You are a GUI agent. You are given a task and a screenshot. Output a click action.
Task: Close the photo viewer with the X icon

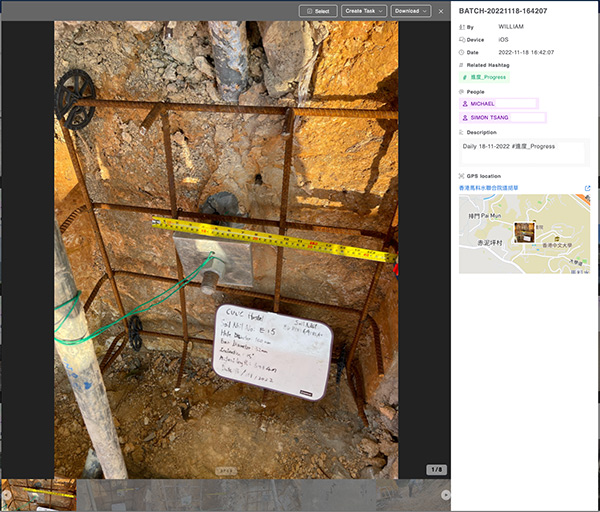point(441,11)
